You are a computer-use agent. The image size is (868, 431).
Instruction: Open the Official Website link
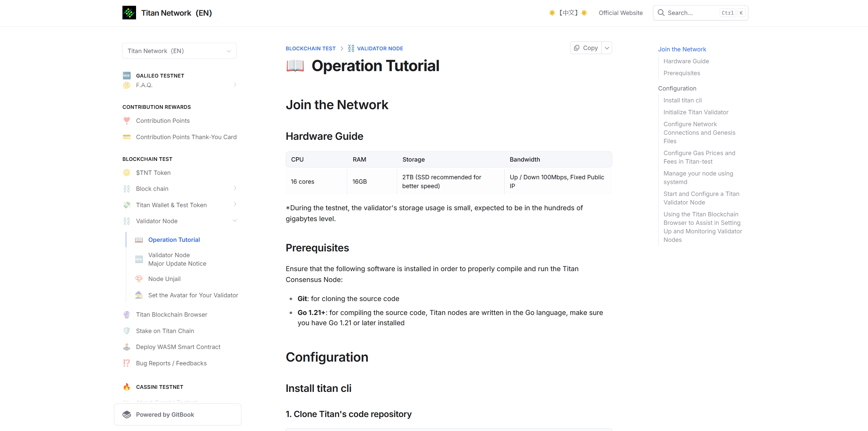pos(620,13)
